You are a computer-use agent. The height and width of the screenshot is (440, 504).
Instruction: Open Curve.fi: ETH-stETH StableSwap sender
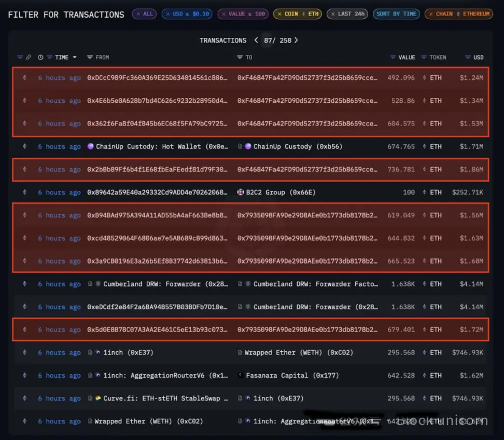[165, 398]
